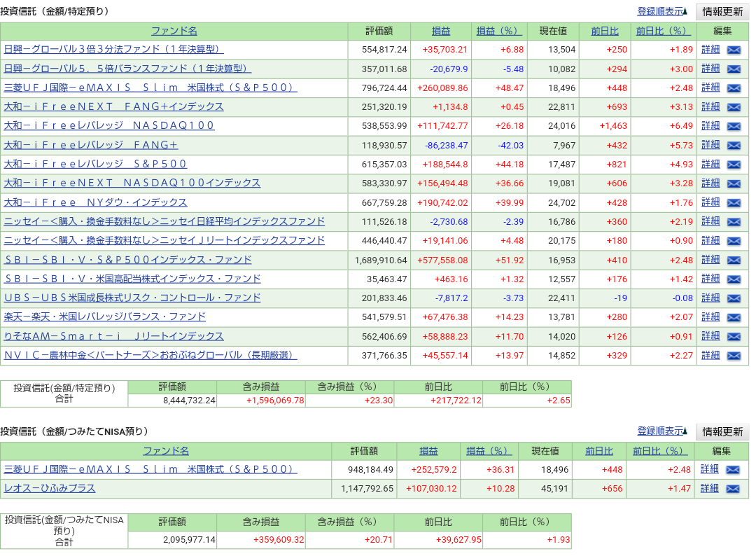Viewport: 756px width, 556px height.
Task: Open UBS米国成長株式リスク・コントロール link
Action: pyautogui.click(x=132, y=298)
